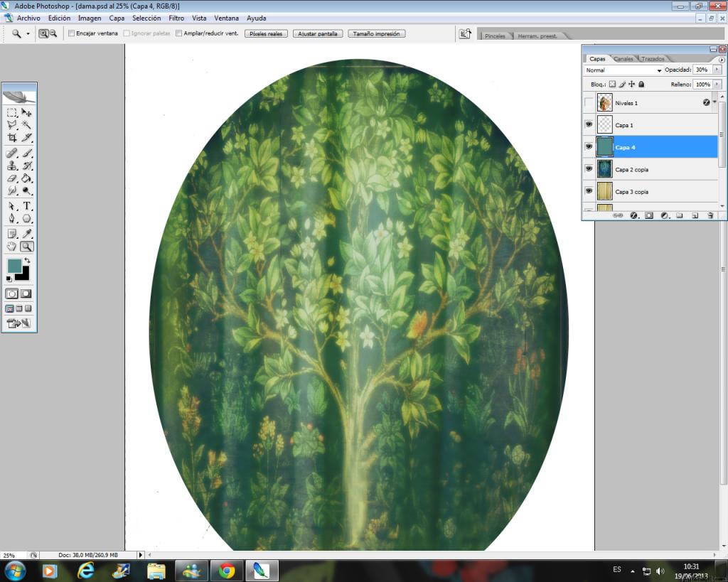Enable the Encajar ventana checkbox

pyautogui.click(x=72, y=33)
